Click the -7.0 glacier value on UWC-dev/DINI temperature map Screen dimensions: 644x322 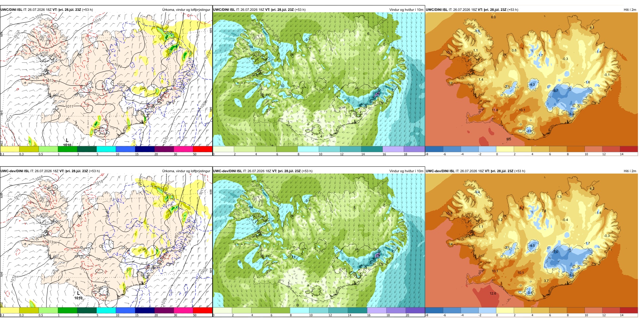pyautogui.click(x=555, y=252)
